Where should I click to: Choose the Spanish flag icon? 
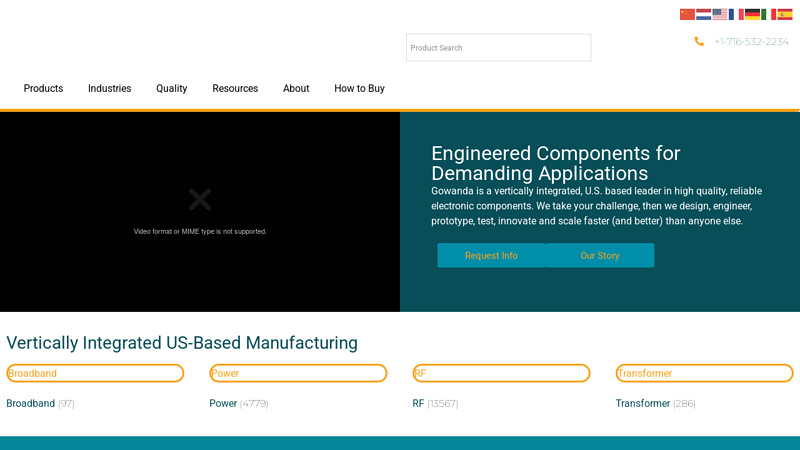(x=785, y=15)
